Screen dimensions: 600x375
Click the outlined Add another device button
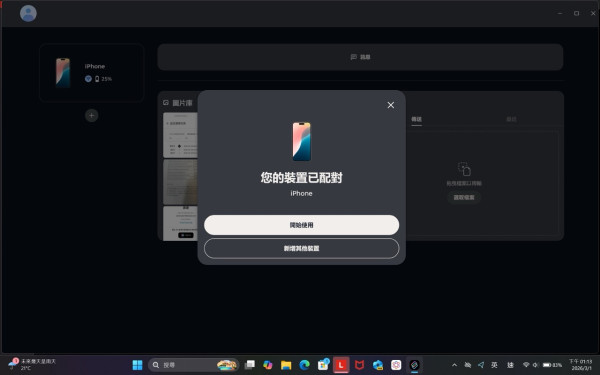302,248
